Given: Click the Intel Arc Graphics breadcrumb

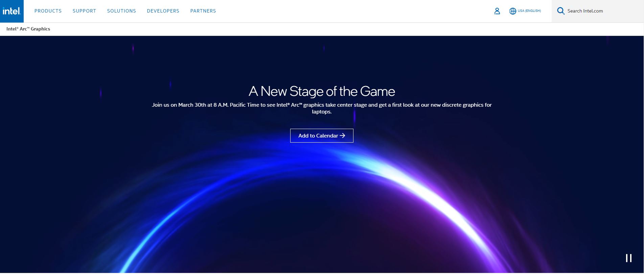Looking at the screenshot, I should pos(28,29).
